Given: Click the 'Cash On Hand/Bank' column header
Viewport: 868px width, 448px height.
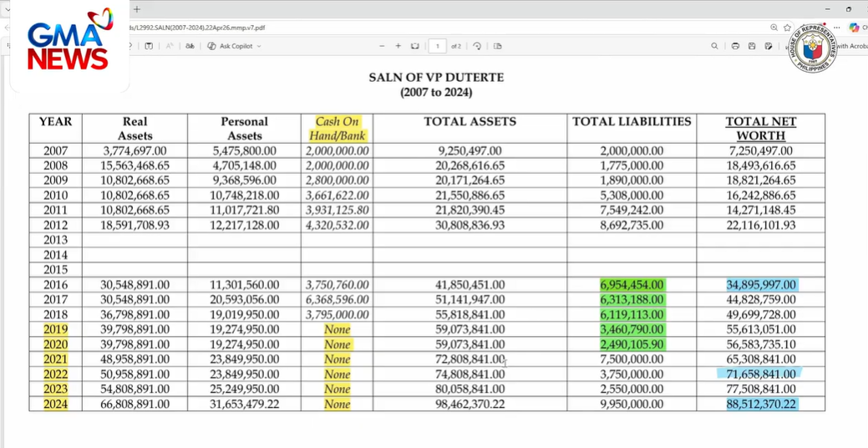Looking at the screenshot, I should point(338,129).
